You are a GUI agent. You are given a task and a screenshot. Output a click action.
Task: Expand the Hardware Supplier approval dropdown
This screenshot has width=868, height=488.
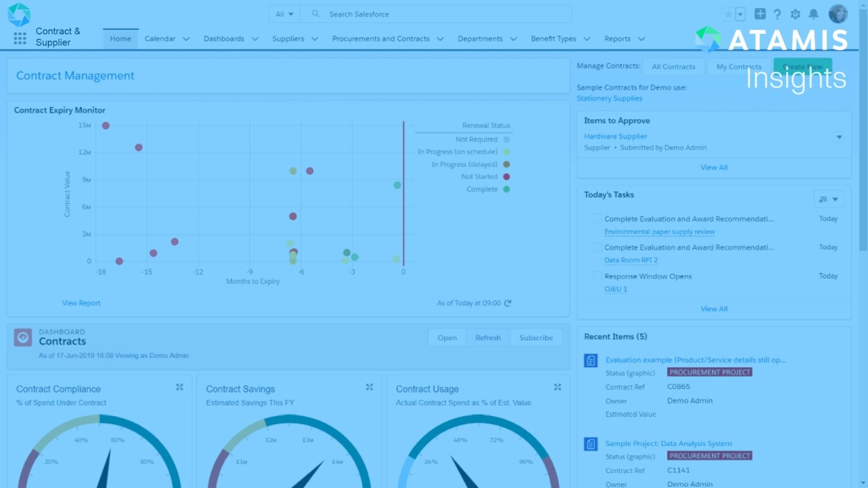coord(839,137)
